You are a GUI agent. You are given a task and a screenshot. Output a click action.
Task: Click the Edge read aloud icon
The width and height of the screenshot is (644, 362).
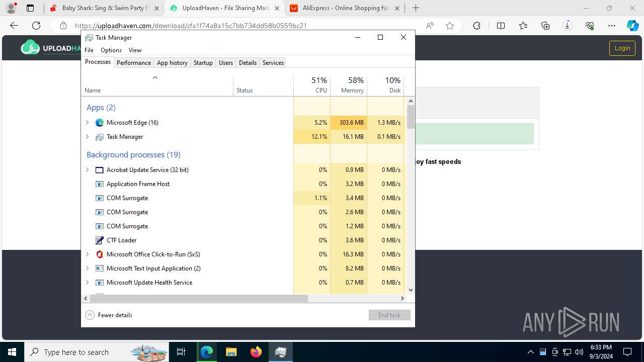click(x=430, y=26)
